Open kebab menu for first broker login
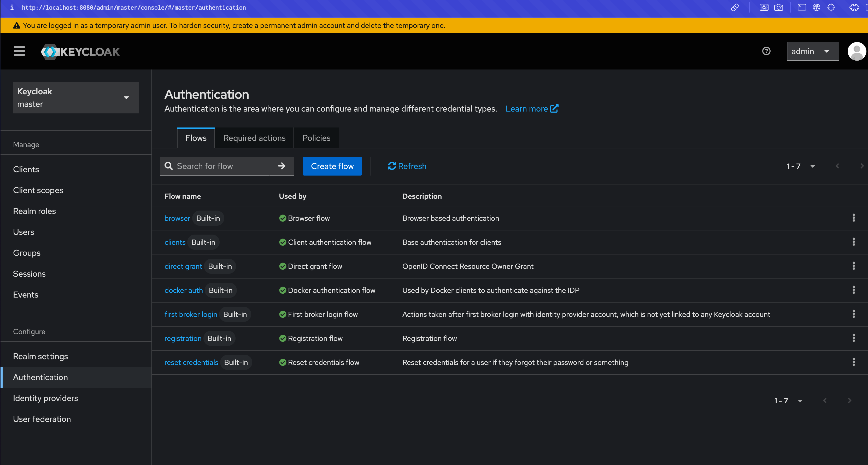The width and height of the screenshot is (868, 465). [854, 314]
